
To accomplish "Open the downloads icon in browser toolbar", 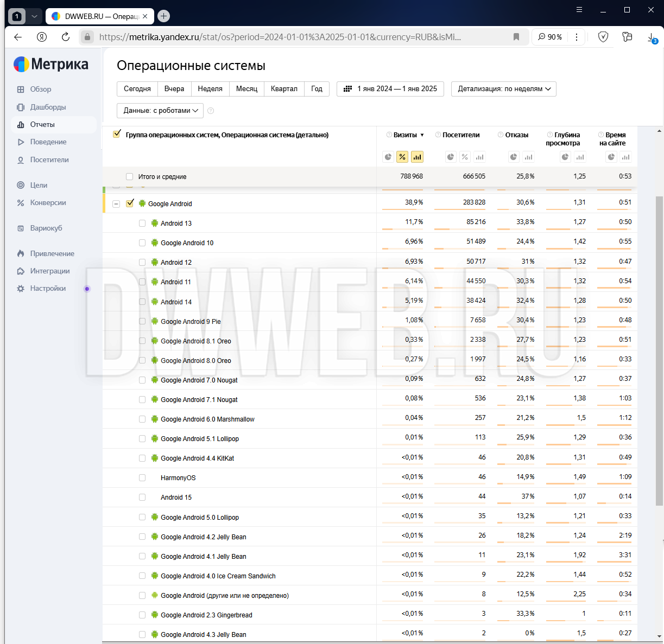I will coord(652,37).
